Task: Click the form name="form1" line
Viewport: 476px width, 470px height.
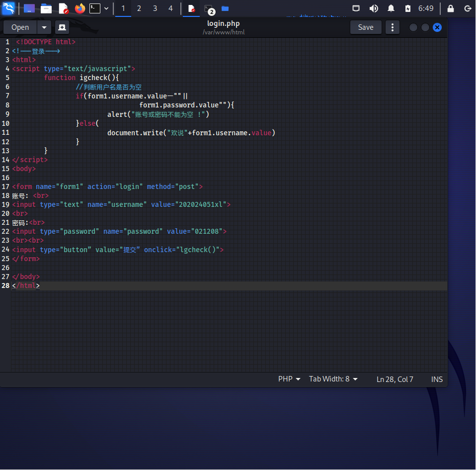Action: [x=107, y=187]
